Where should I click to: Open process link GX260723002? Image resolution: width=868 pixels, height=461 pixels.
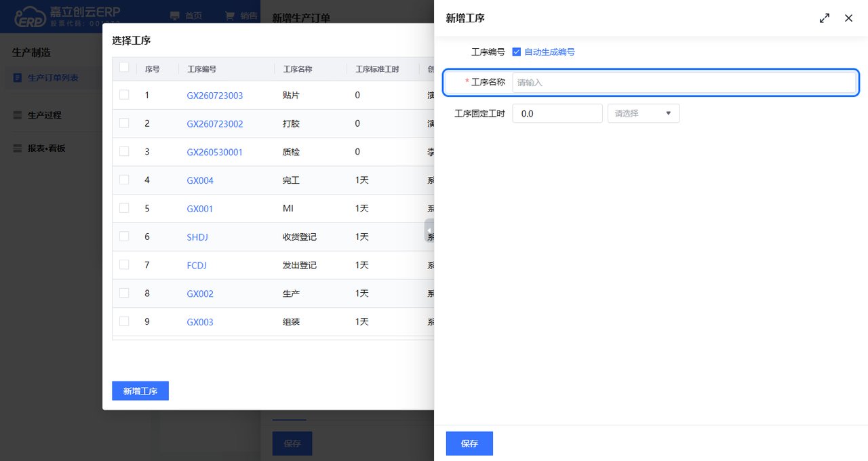[x=215, y=124]
